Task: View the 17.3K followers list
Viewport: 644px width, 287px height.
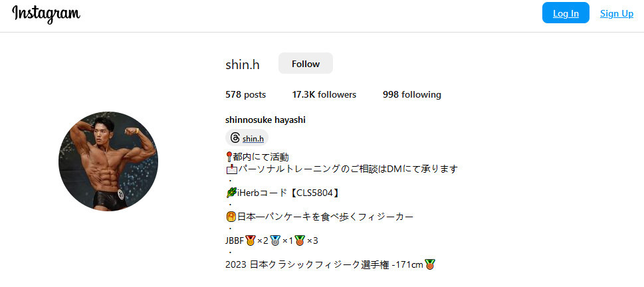Action: coord(324,95)
